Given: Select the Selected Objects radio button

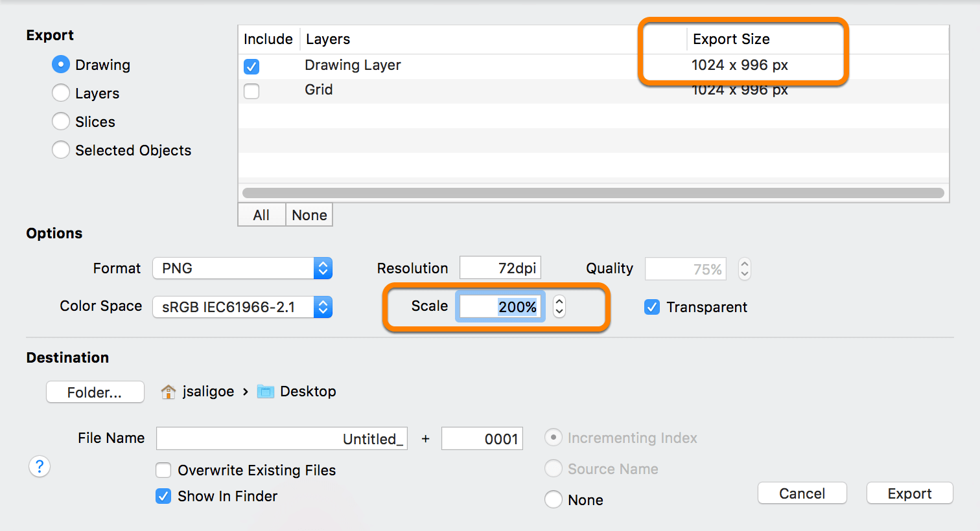Looking at the screenshot, I should tap(61, 150).
